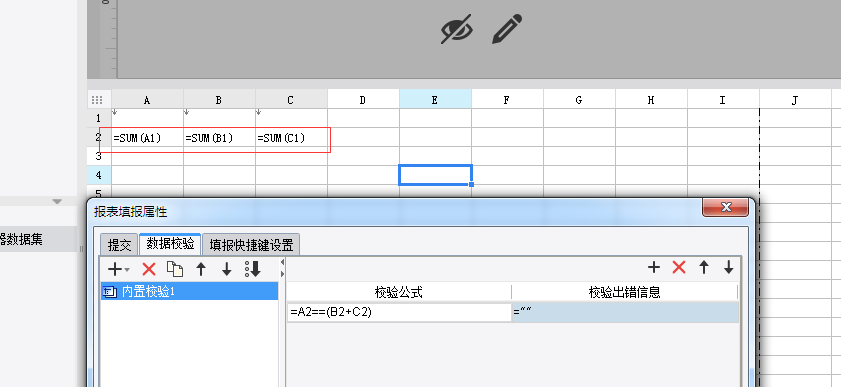The height and width of the screenshot is (387, 841).
Task: Click the copy validation icon
Action: pos(175,269)
